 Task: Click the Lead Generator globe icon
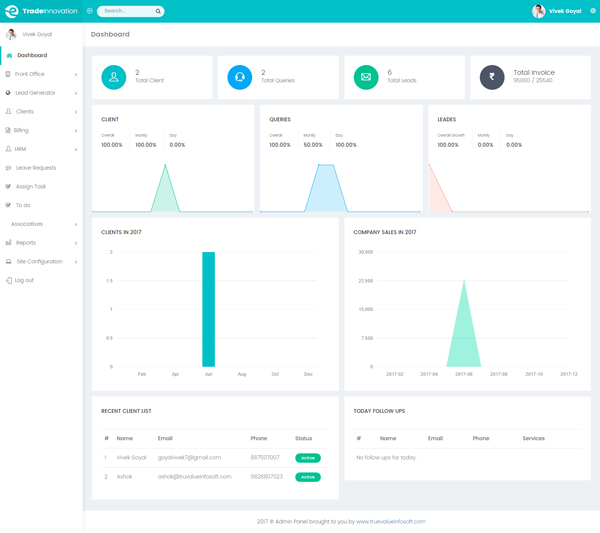8,93
